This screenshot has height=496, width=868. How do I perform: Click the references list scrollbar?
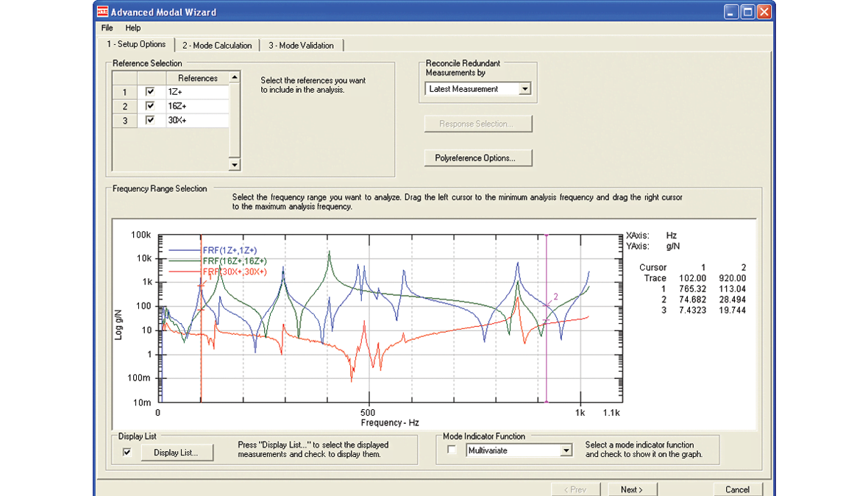pos(235,121)
